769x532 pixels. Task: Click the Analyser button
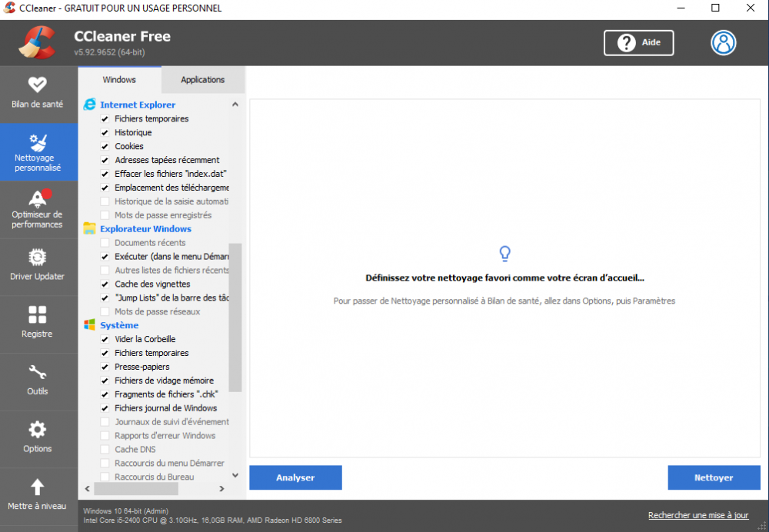295,477
